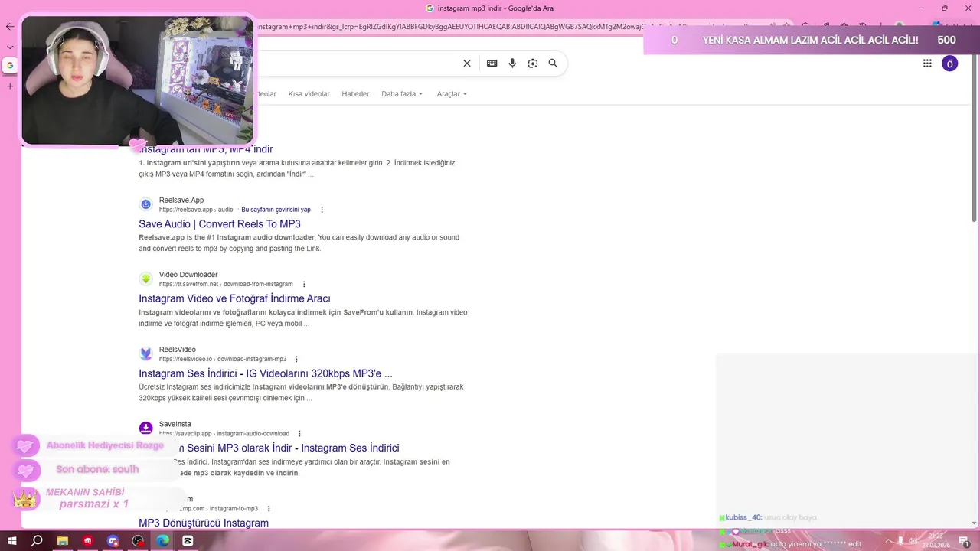Switch to the Kısa videolar tab

pos(309,94)
